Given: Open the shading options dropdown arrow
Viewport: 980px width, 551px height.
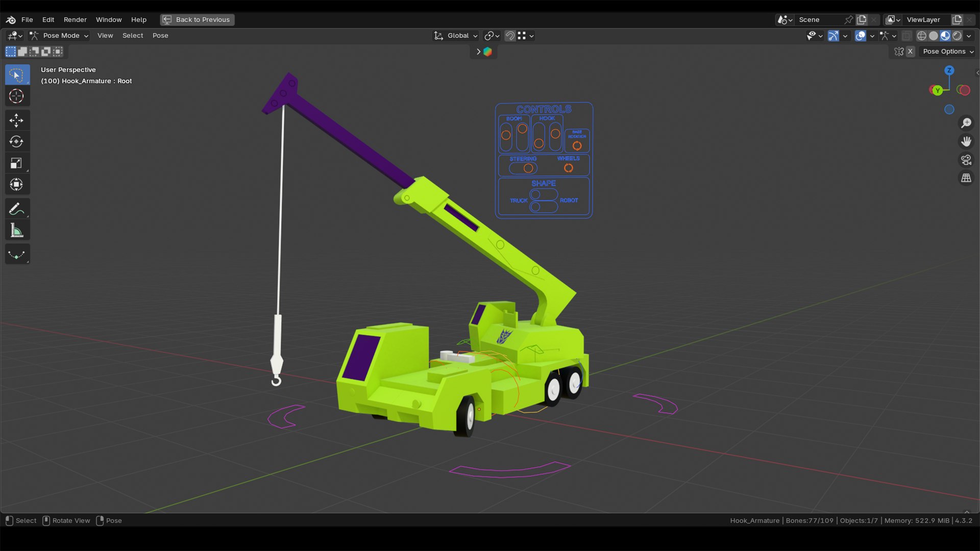Looking at the screenshot, I should tap(969, 36).
